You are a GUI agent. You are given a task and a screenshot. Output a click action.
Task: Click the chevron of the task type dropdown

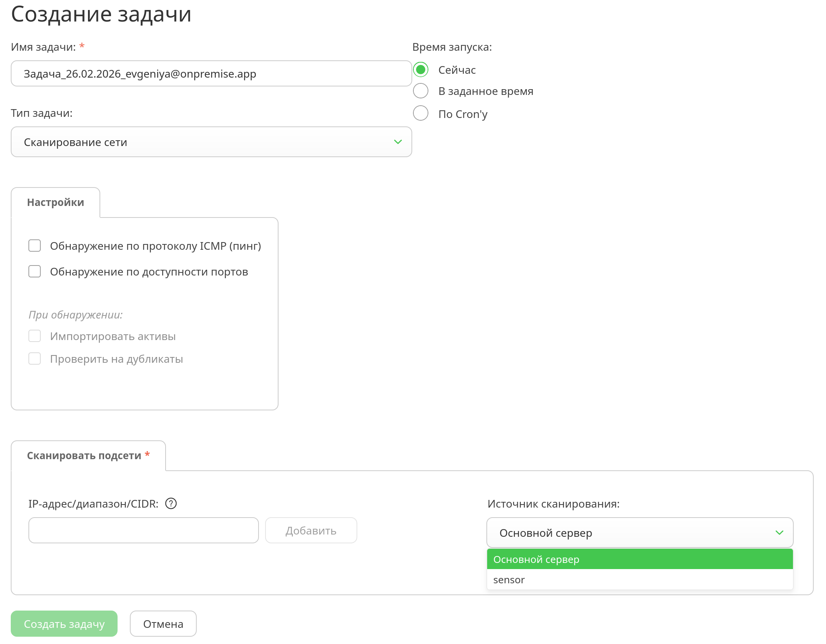[x=398, y=142]
